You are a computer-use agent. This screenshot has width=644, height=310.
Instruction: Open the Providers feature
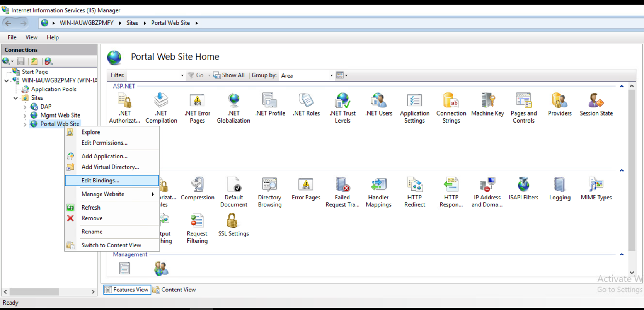coord(560,105)
